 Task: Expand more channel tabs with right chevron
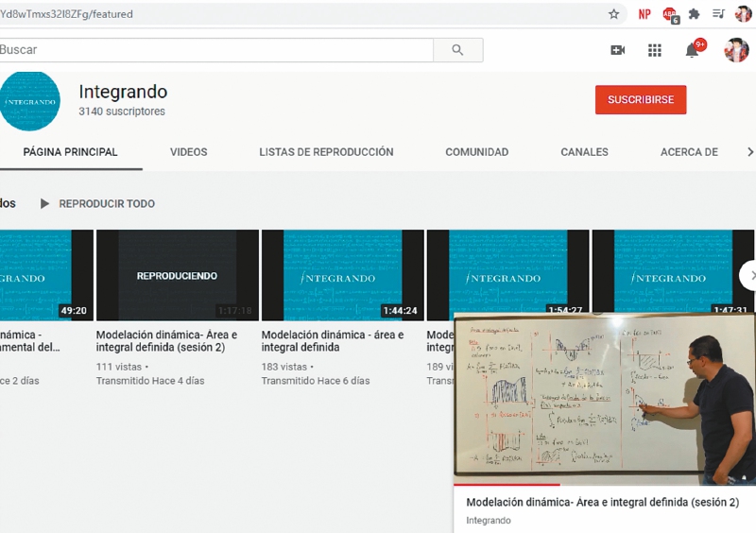pyautogui.click(x=749, y=152)
